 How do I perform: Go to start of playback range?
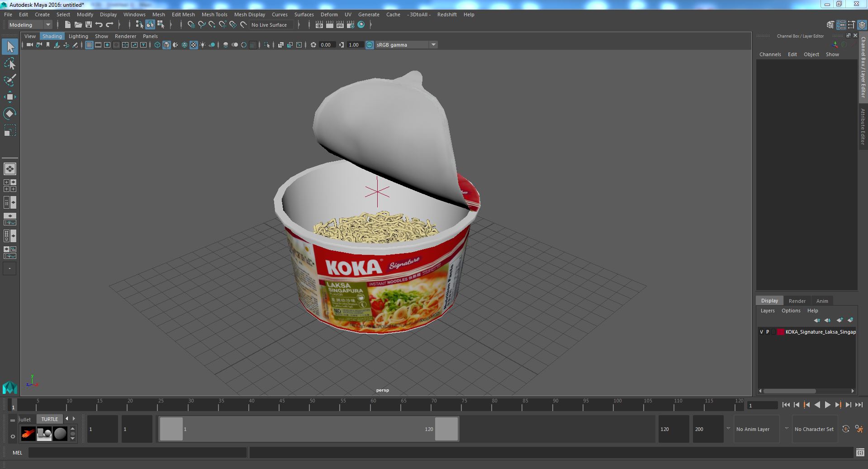click(786, 405)
